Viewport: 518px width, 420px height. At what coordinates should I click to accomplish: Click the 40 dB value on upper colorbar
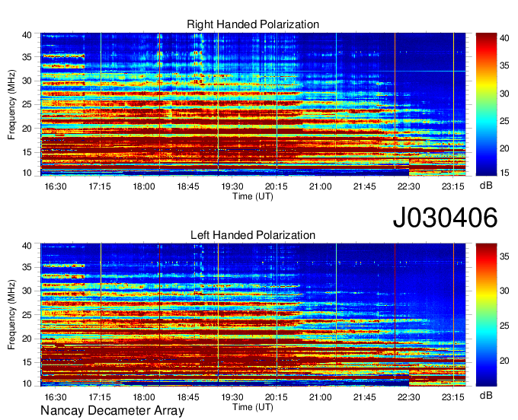(x=504, y=38)
